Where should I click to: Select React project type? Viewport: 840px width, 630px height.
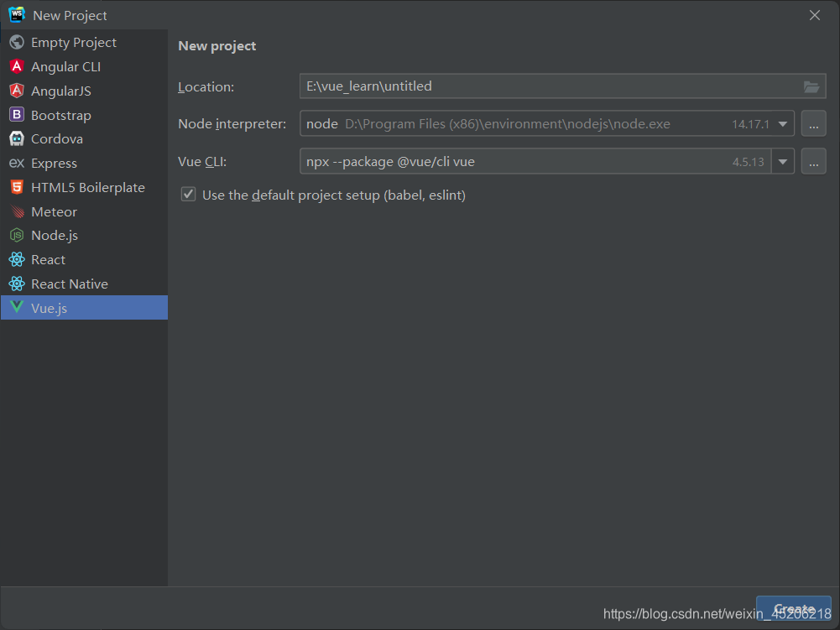[84, 260]
